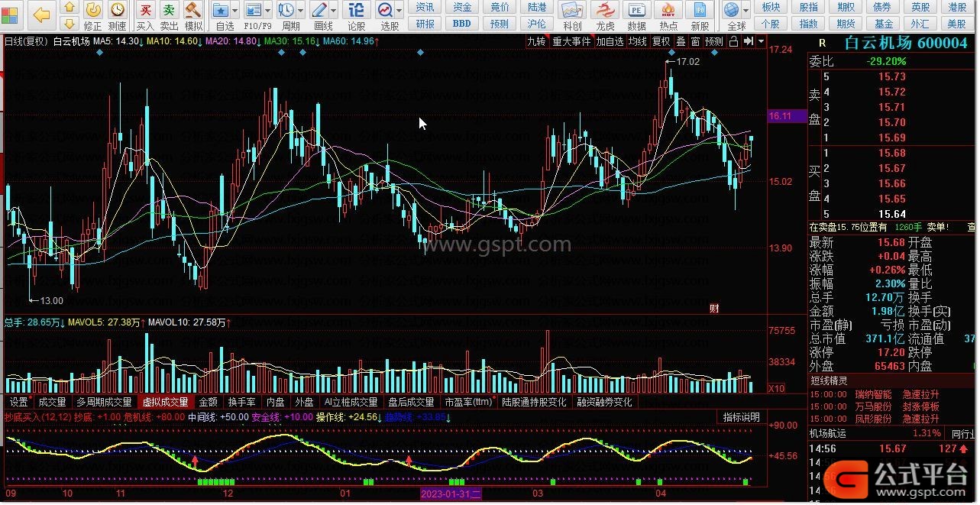Click the 研报 research reports button
The image size is (980, 505).
[425, 24]
